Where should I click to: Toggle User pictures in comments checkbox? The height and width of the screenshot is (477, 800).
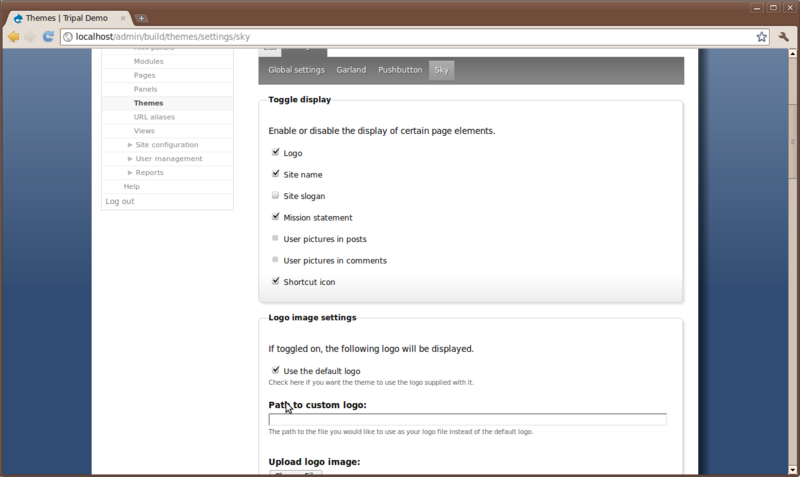coord(276,259)
